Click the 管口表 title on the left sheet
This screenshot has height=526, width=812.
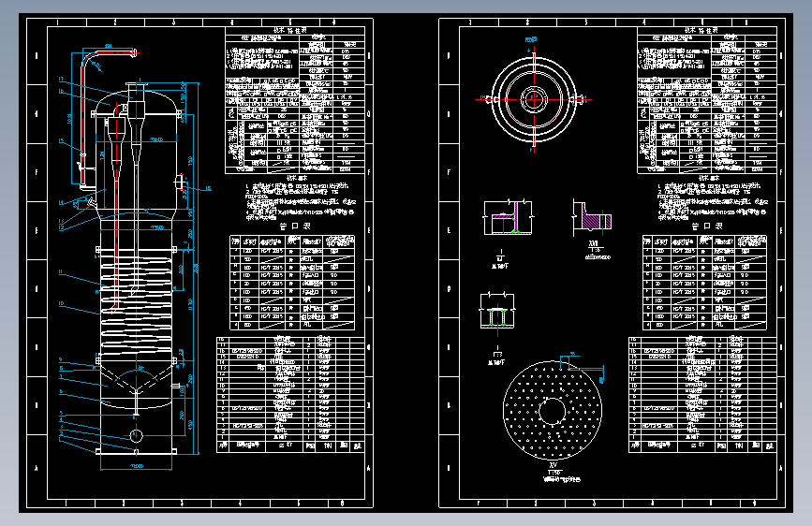coord(295,226)
